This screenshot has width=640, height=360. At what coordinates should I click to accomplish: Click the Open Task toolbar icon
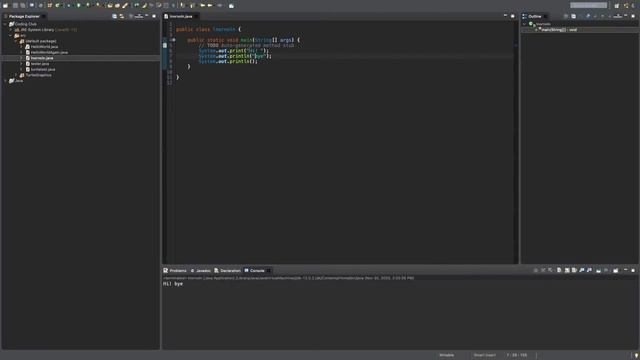pos(117,5)
